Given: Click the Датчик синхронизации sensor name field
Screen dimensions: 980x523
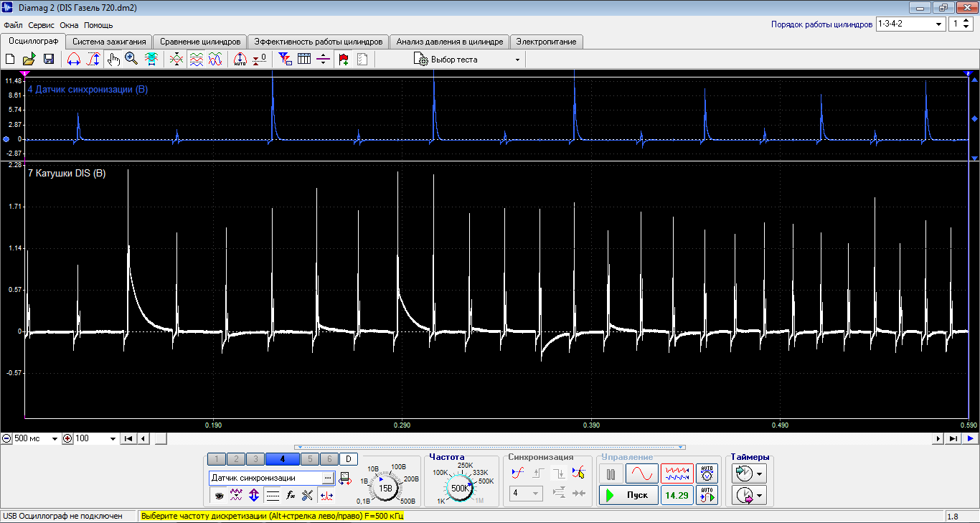Looking at the screenshot, I should coord(265,478).
